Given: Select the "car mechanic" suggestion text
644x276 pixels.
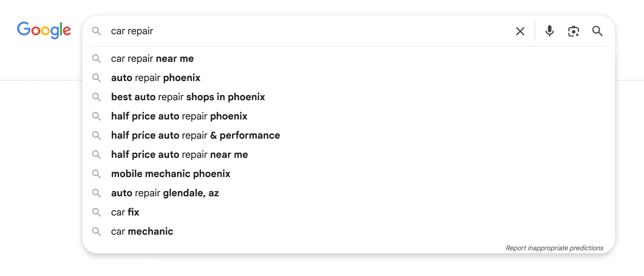Looking at the screenshot, I should 142,231.
